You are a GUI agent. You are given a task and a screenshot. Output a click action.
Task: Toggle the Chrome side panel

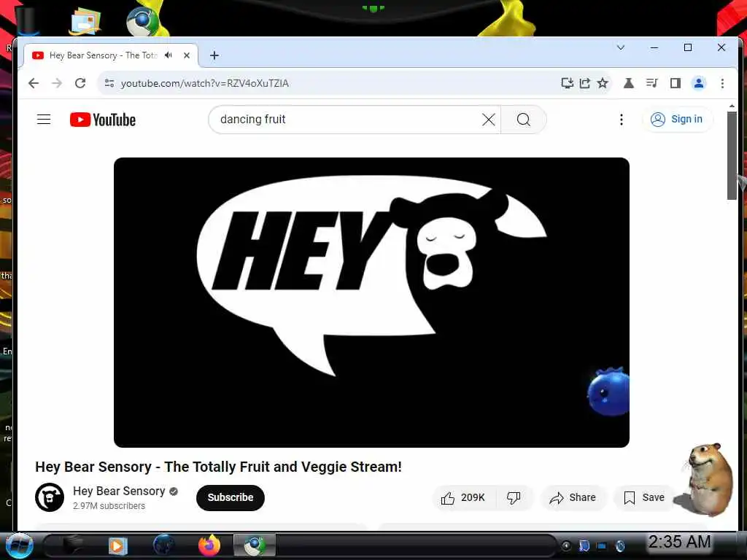675,83
